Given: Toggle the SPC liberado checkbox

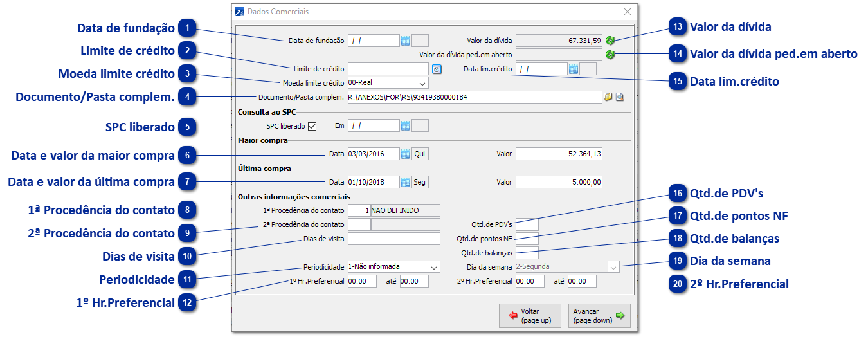Looking at the screenshot, I should click(312, 126).
